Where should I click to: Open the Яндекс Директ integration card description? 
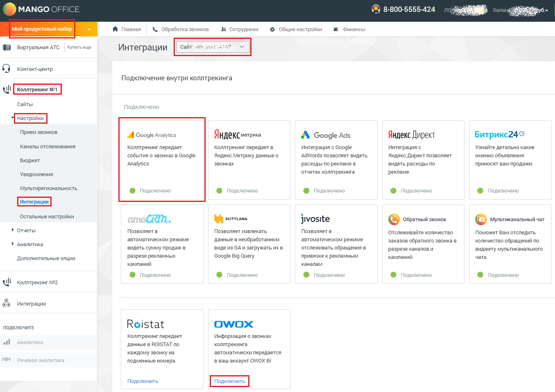pyautogui.click(x=420, y=159)
